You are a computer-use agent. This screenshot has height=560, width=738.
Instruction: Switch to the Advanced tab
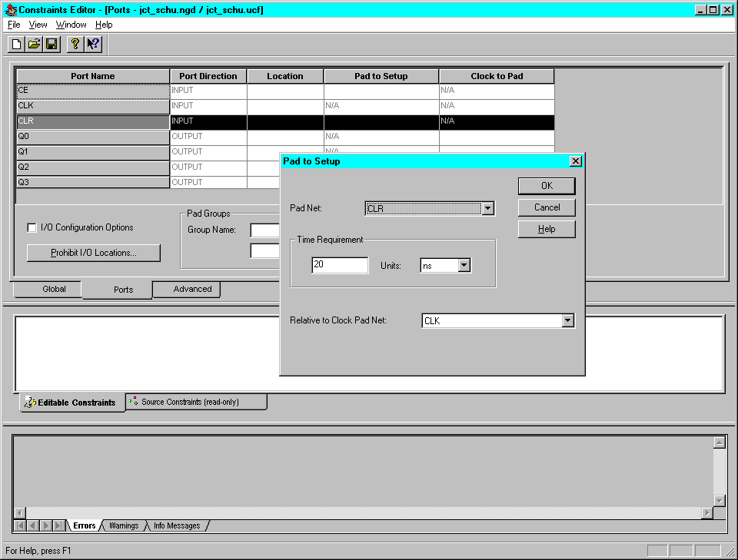(x=192, y=289)
